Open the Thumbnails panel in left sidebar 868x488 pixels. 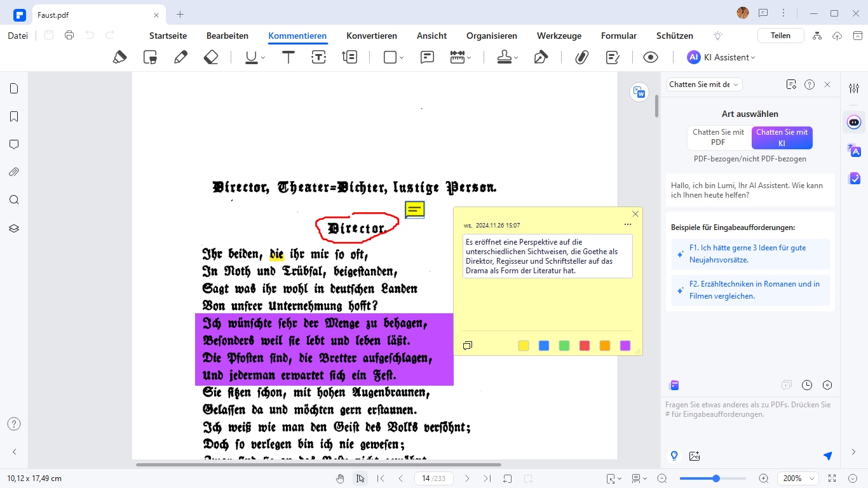pos(14,89)
